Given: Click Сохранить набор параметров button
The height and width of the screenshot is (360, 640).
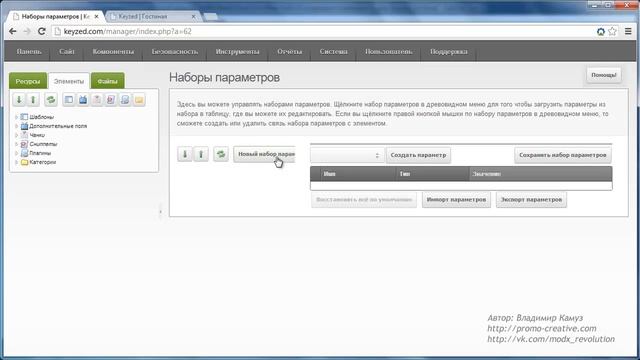Looking at the screenshot, I should pyautogui.click(x=563, y=155).
